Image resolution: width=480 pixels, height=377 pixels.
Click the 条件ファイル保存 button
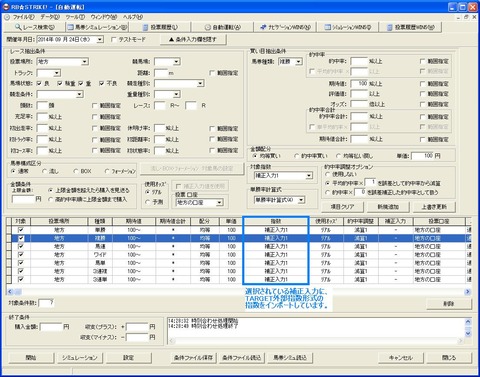[x=193, y=358]
